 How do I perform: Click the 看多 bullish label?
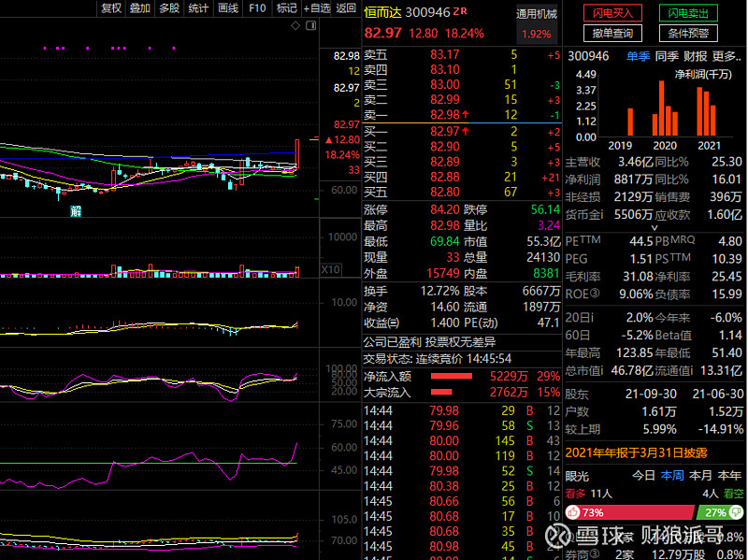(x=575, y=494)
